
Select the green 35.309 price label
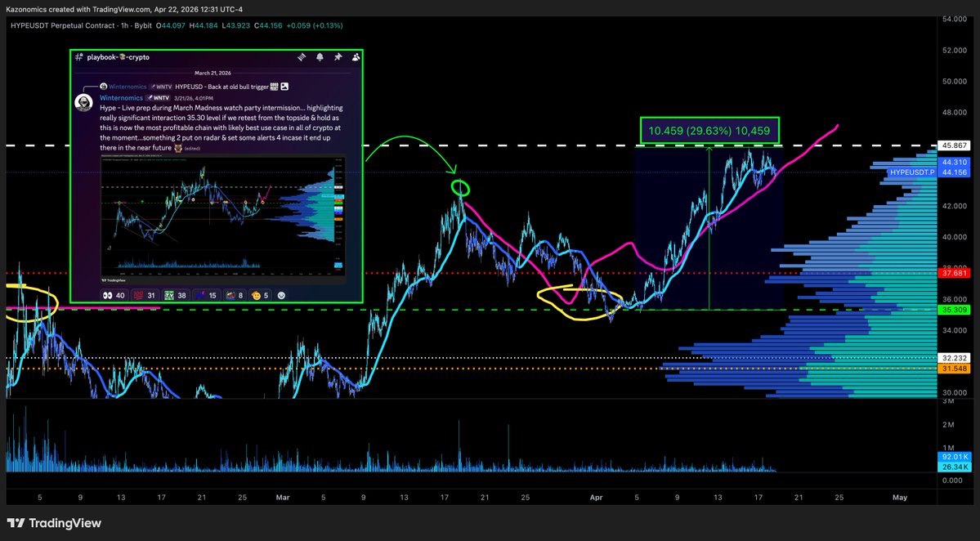tap(955, 310)
